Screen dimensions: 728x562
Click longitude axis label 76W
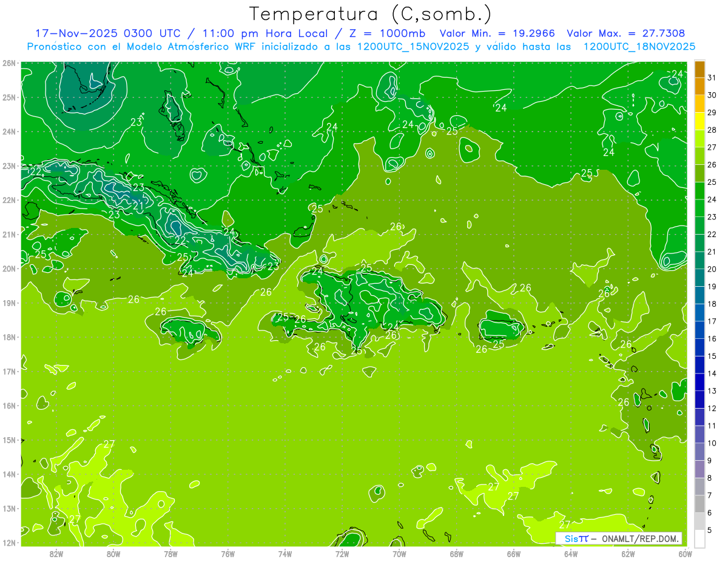(x=227, y=554)
